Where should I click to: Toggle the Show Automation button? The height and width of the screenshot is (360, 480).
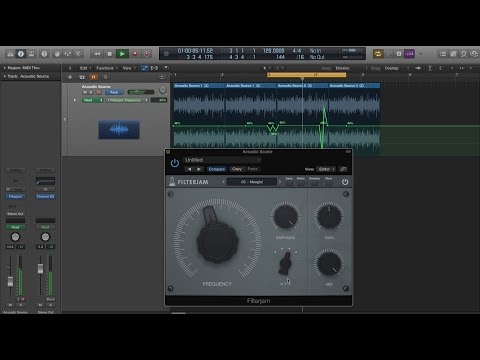click(x=144, y=68)
